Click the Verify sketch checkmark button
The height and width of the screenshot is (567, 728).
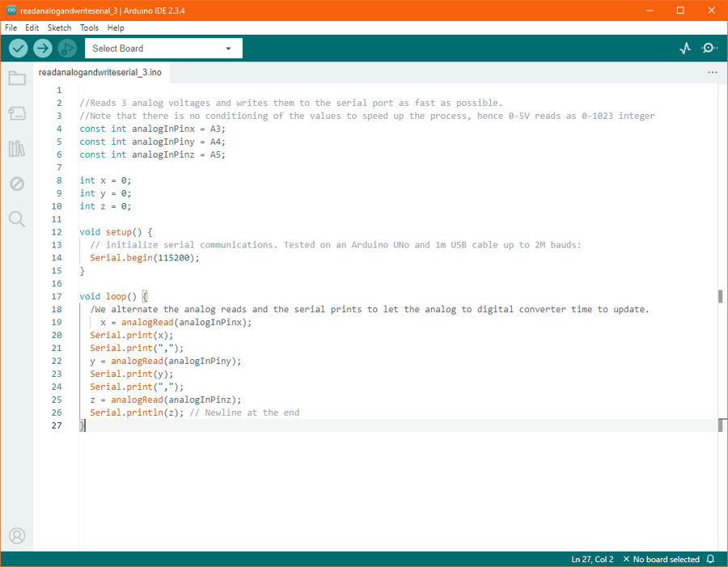(18, 49)
